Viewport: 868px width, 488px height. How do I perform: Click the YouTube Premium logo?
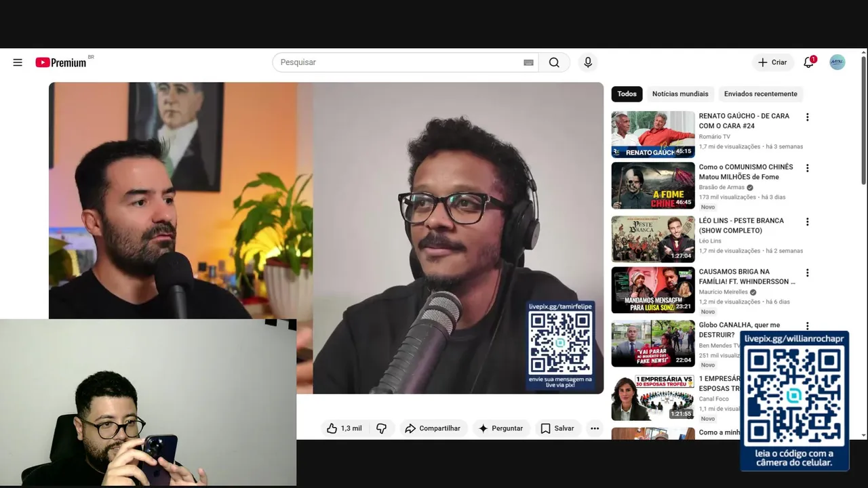[61, 62]
